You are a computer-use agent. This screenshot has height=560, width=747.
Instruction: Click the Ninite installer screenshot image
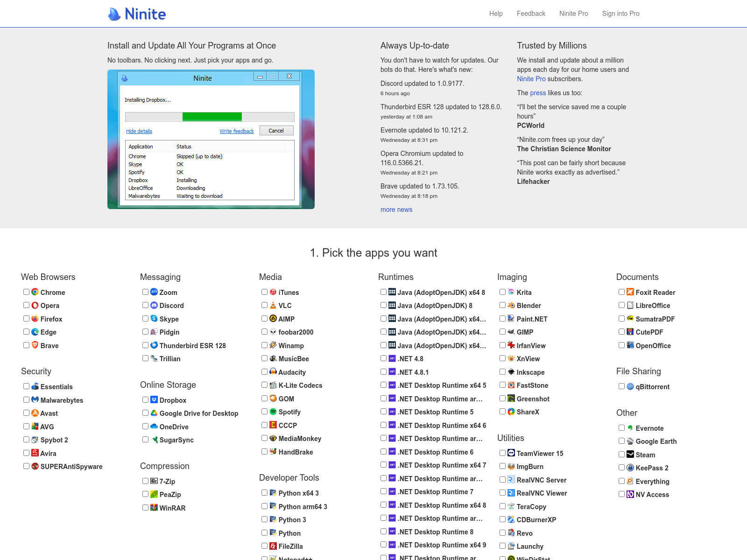tap(211, 139)
